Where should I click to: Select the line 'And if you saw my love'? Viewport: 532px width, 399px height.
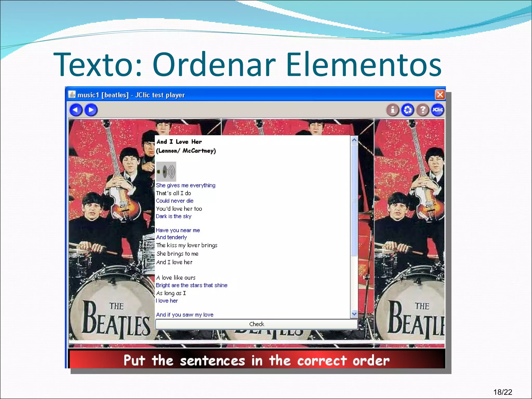tap(184, 315)
